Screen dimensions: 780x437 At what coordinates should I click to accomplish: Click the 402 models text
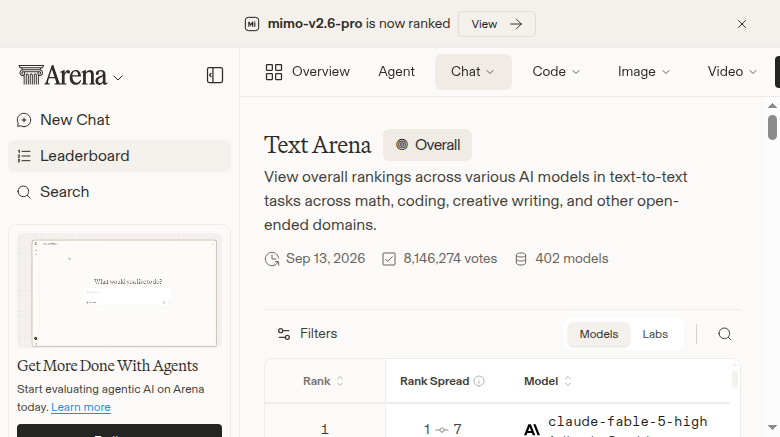pyautogui.click(x=572, y=259)
